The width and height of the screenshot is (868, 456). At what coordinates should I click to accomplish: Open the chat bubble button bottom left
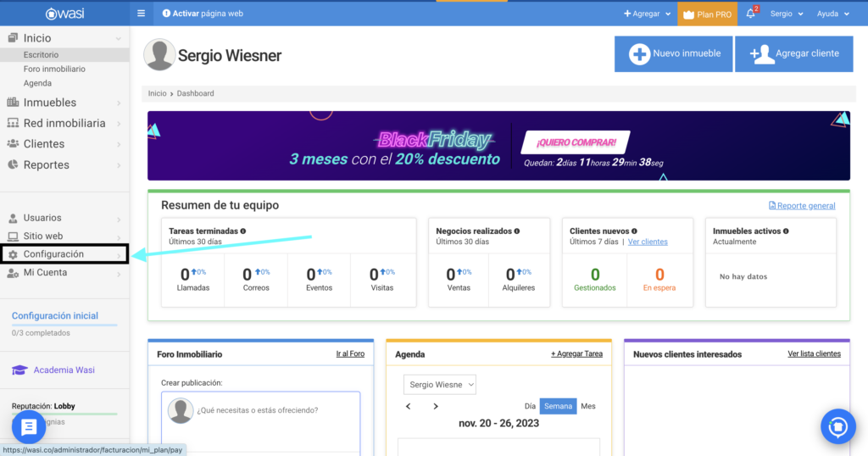tap(29, 426)
